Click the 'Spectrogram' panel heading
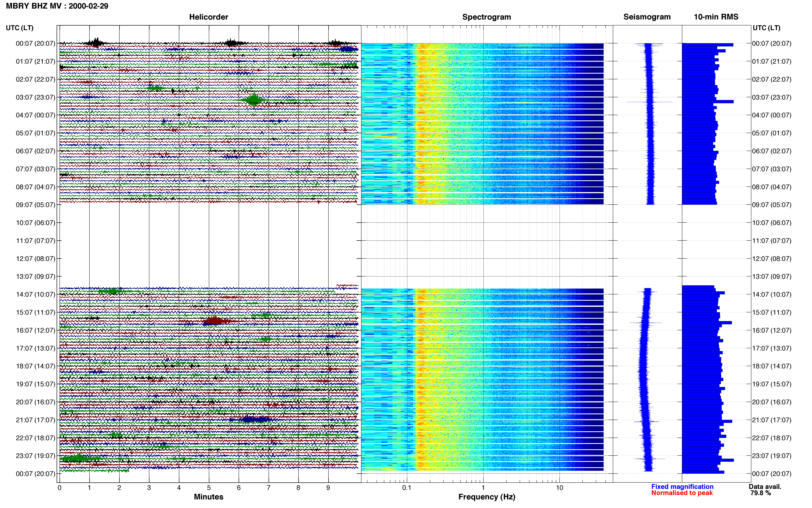Screen dimensions: 812x508 (487, 17)
